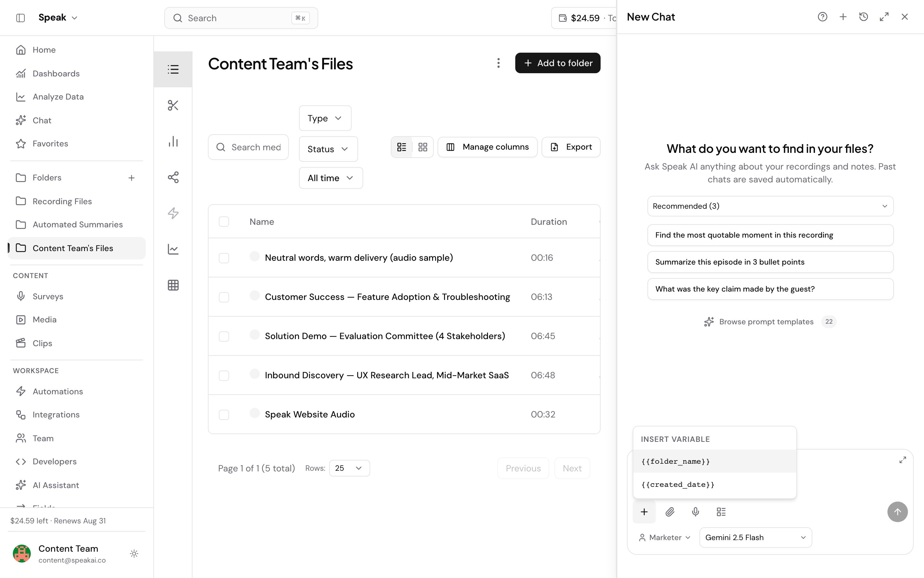
Task: Toggle light/dark theme sun icon
Action: pos(134,554)
